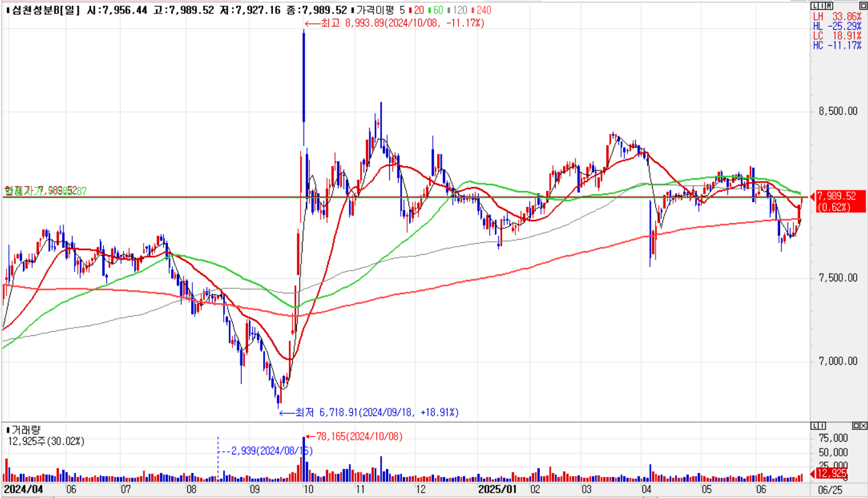Toggle the 20-day moving average legend
The width and height of the screenshot is (868, 498).
418,10
